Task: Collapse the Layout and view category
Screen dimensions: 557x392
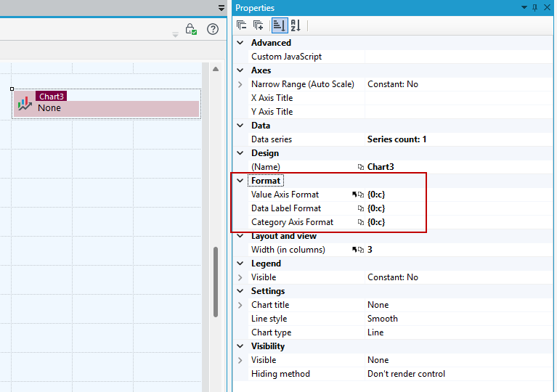Action: click(240, 236)
